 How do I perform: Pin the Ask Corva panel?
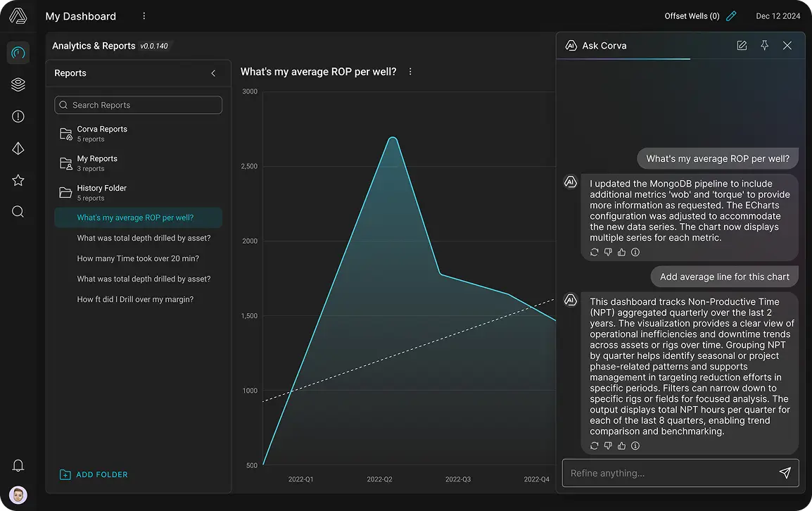coord(764,46)
